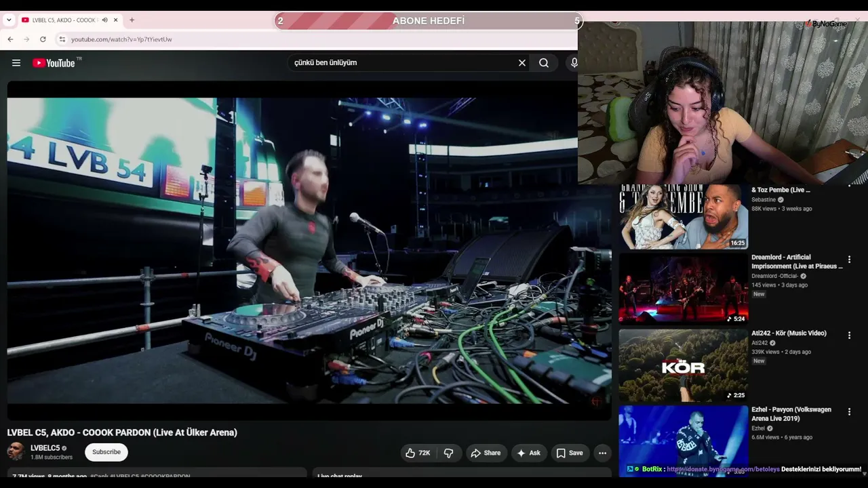Click the video title 'LVBEL C5, AKDO - COOOK PARDON'
Screen dimensions: 868x488
coord(122,432)
